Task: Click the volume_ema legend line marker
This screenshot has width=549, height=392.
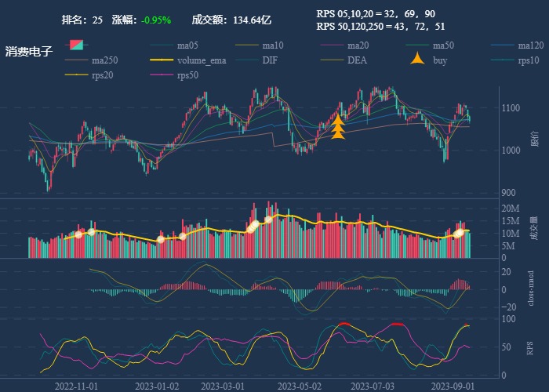Action: (162, 60)
